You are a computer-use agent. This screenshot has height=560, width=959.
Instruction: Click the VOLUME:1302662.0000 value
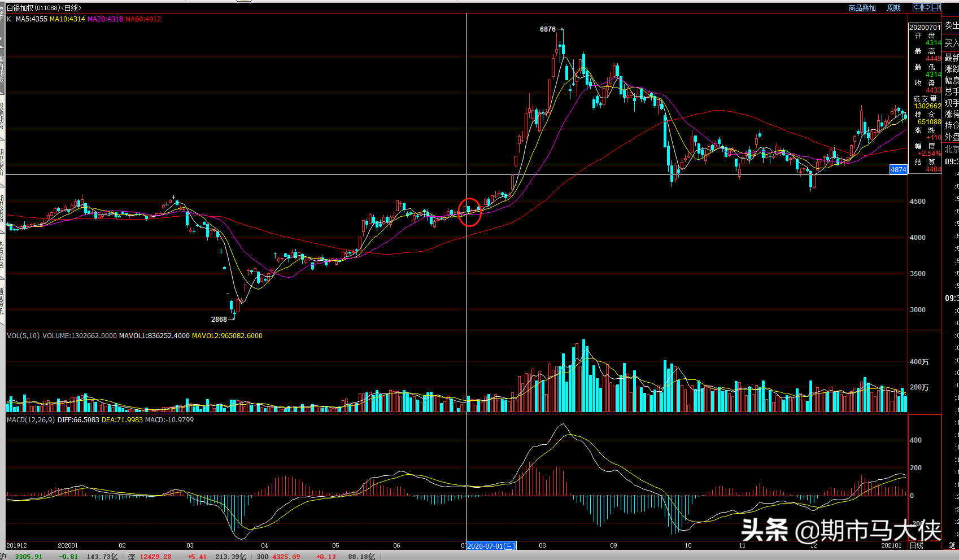(80, 336)
